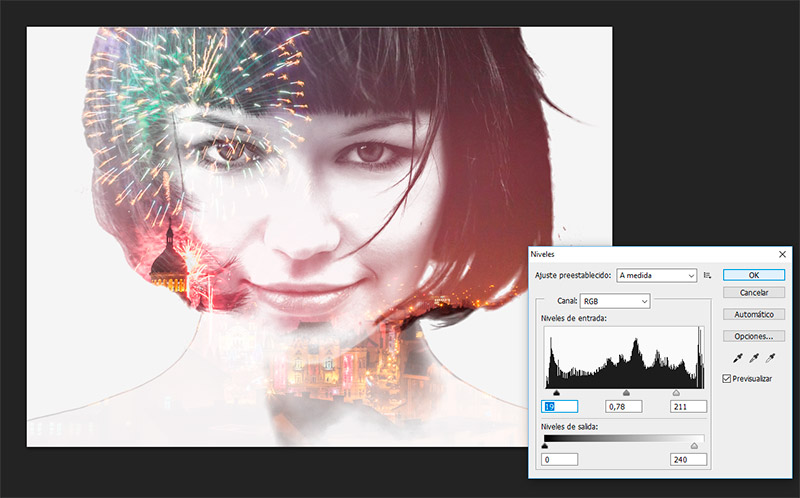Click the input highlight white slider handle
Image resolution: width=800 pixels, height=498 pixels.
pos(676,393)
